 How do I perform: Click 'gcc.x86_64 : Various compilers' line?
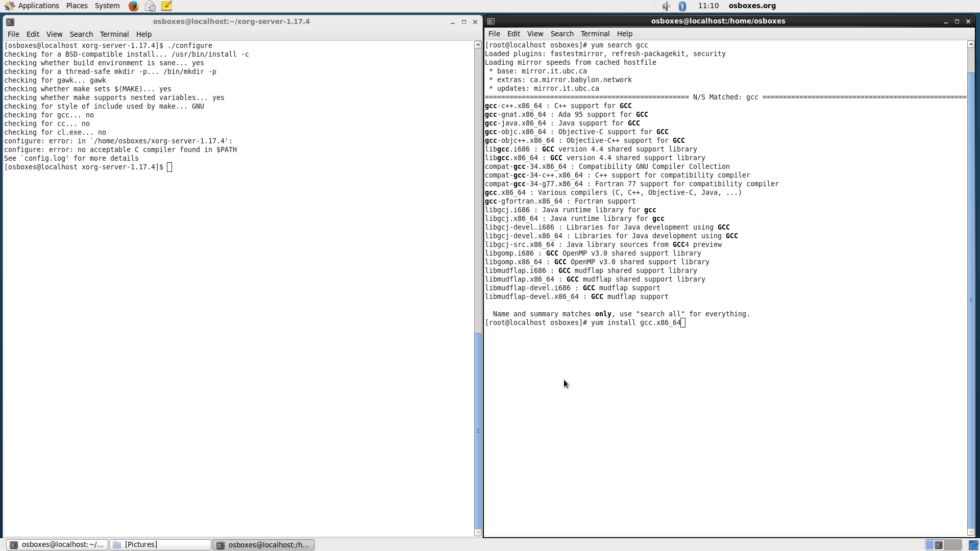point(613,193)
